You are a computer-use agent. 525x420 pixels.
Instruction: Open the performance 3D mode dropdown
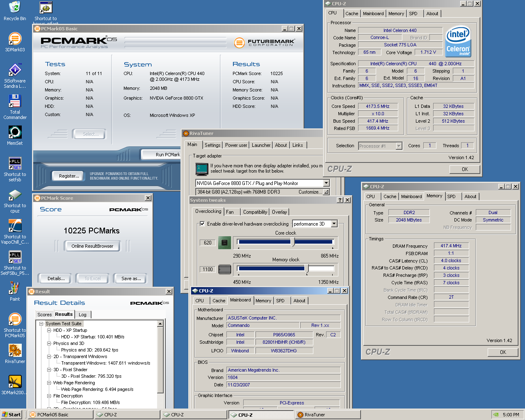click(x=334, y=224)
